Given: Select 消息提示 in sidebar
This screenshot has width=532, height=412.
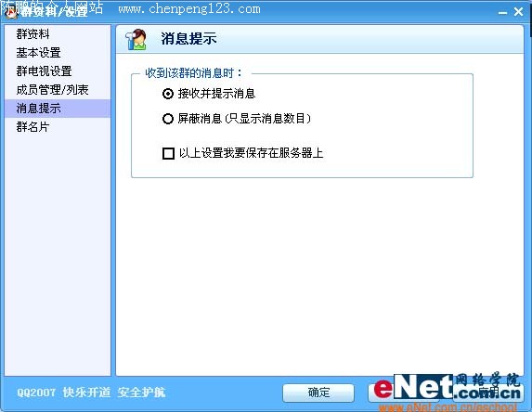Looking at the screenshot, I should point(58,109).
